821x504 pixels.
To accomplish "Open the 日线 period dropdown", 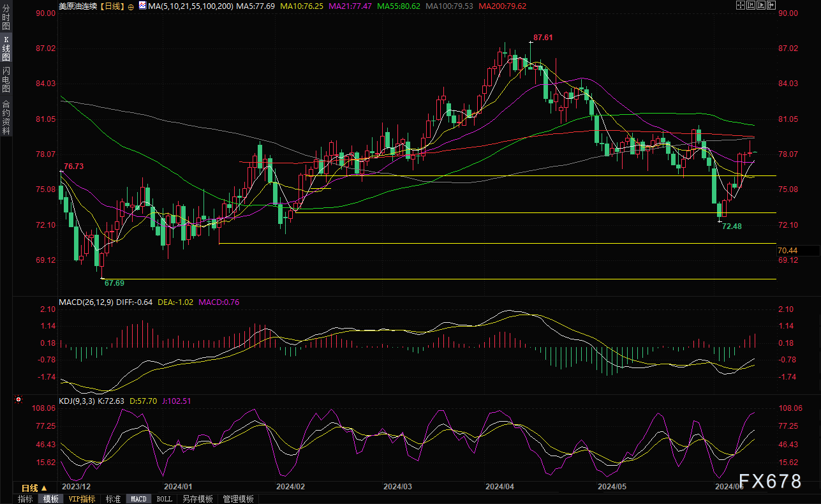I will [x=34, y=488].
